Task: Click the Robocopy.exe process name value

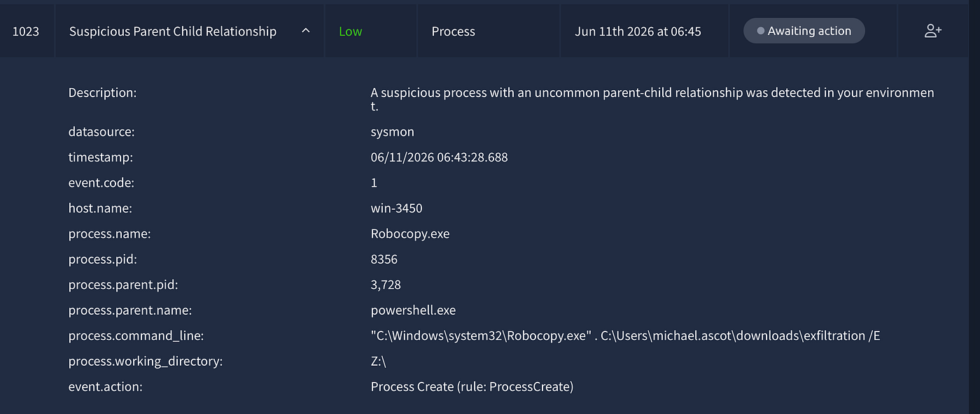Action: click(410, 234)
